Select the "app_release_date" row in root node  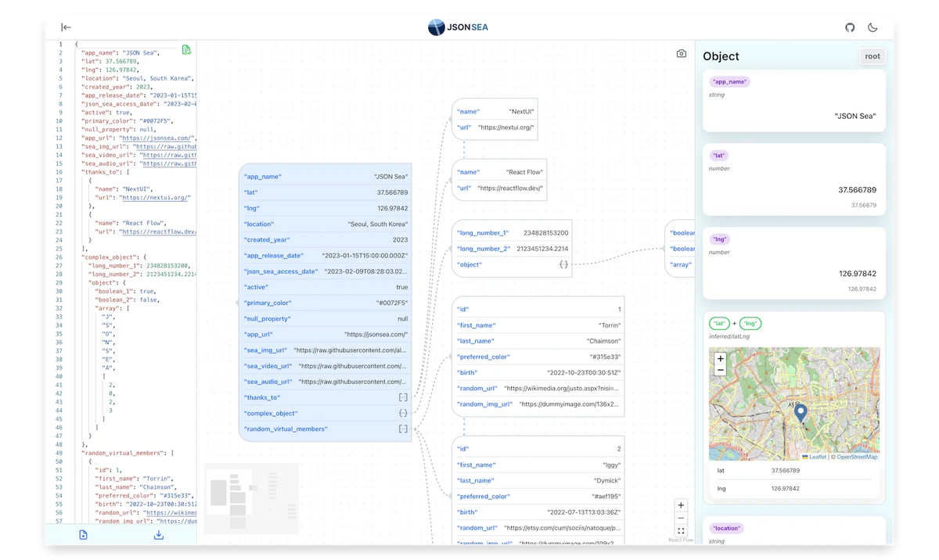pos(325,255)
